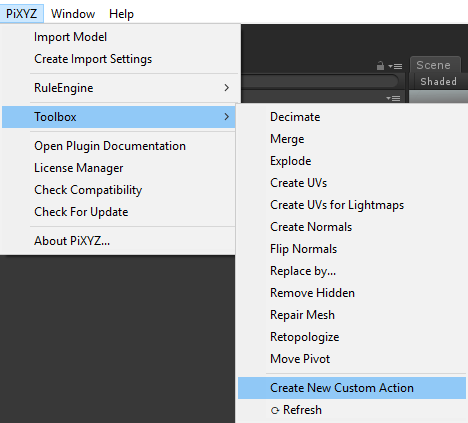Click the search field in dark panel

click(319, 81)
